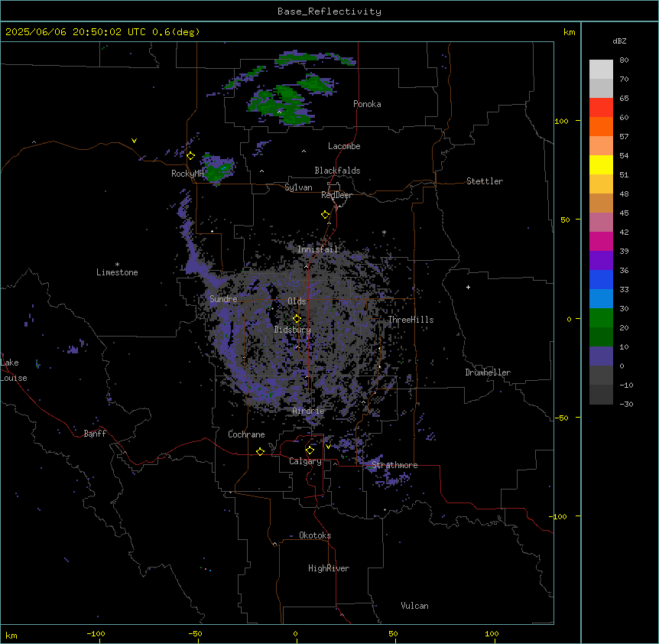Click the yellow diamond marker above Calgary label
Screen dimensions: 659x644
(x=310, y=450)
